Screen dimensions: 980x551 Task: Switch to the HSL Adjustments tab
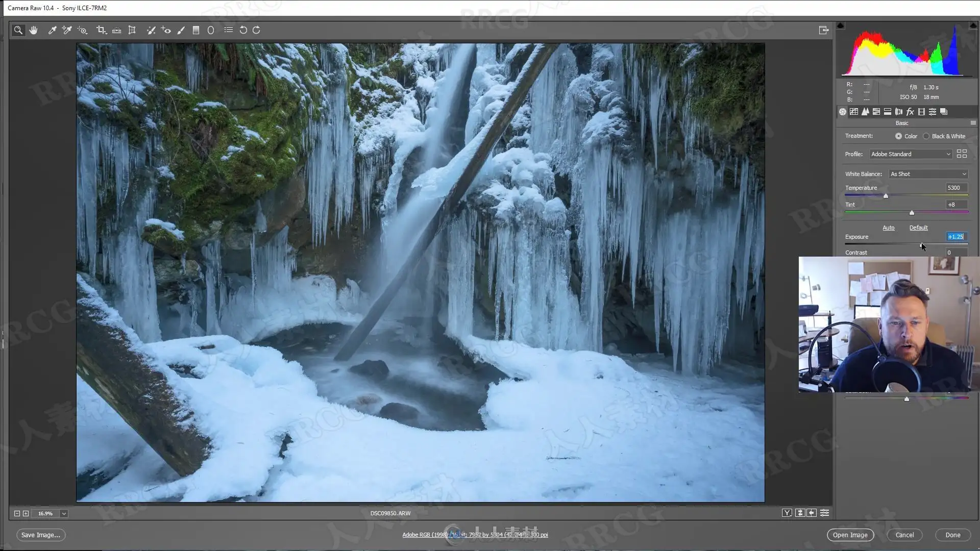click(x=876, y=112)
